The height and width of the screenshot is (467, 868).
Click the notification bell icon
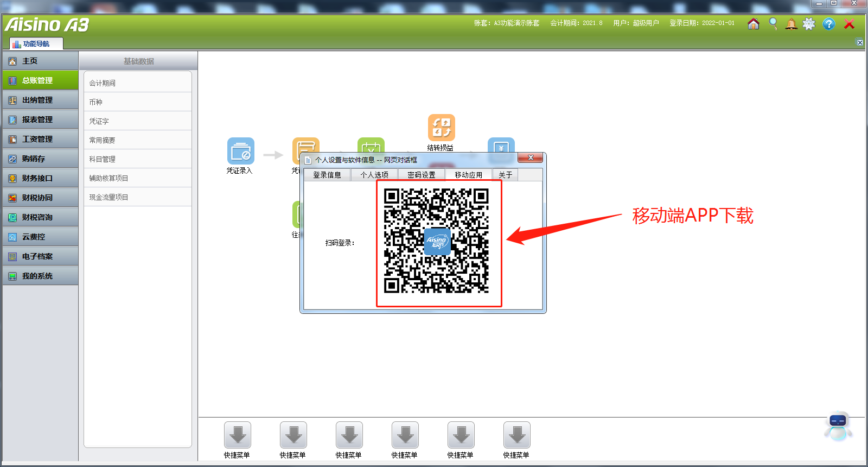(x=792, y=24)
